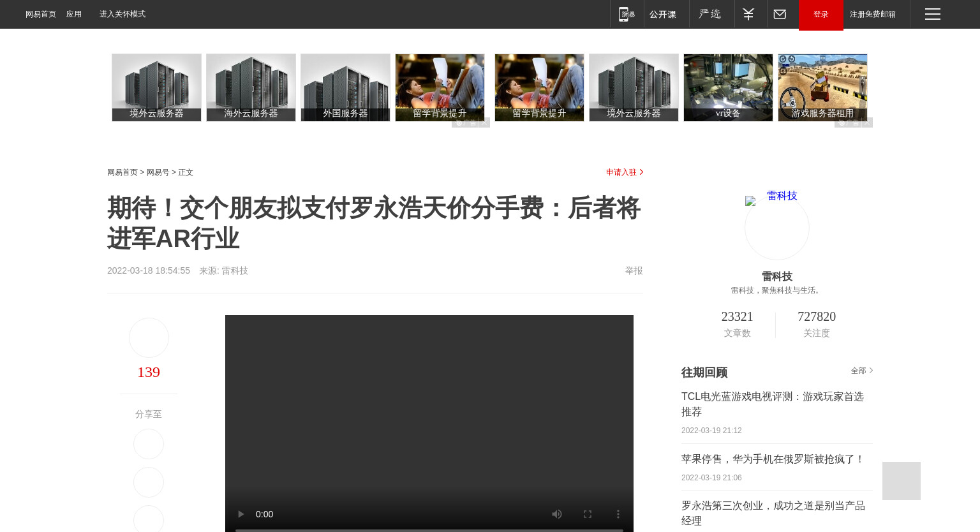The image size is (980, 532).
Task: Click the article headline 期待！交个朋友
Action: pos(374,223)
